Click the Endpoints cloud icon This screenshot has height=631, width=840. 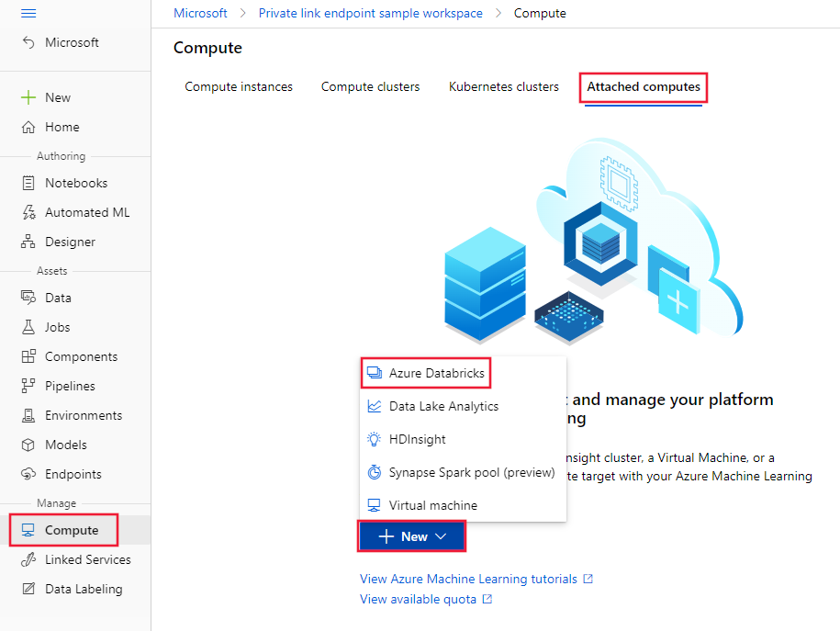28,474
